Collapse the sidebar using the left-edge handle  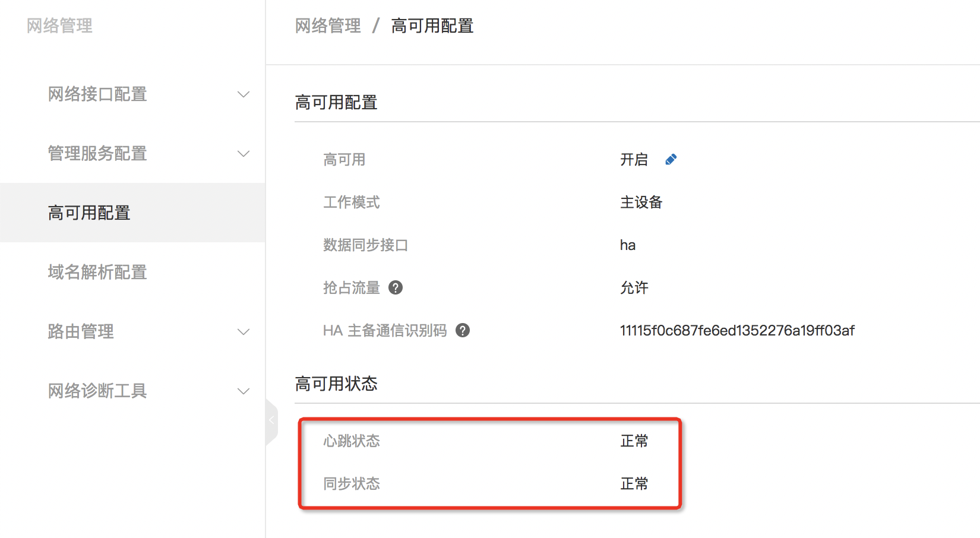tap(271, 420)
